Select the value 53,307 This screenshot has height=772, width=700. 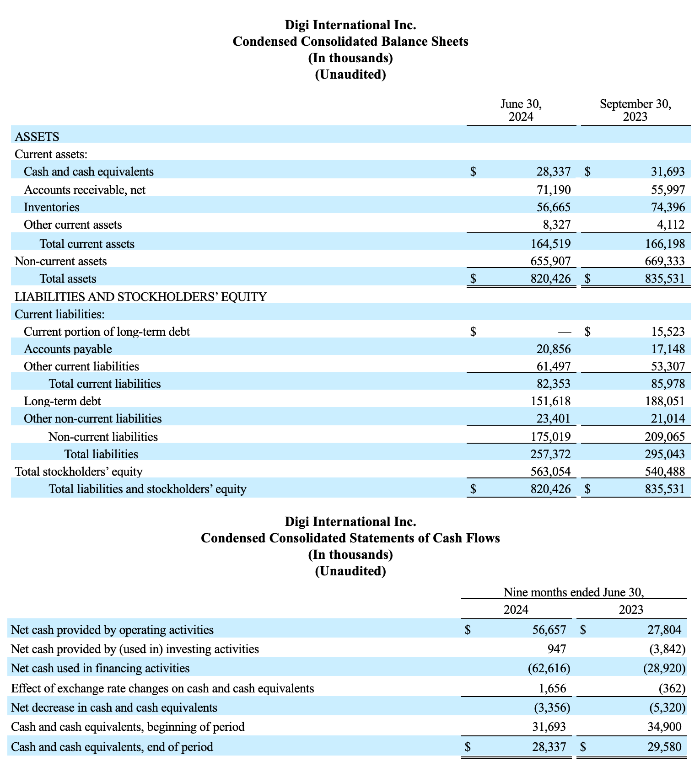pos(668,366)
